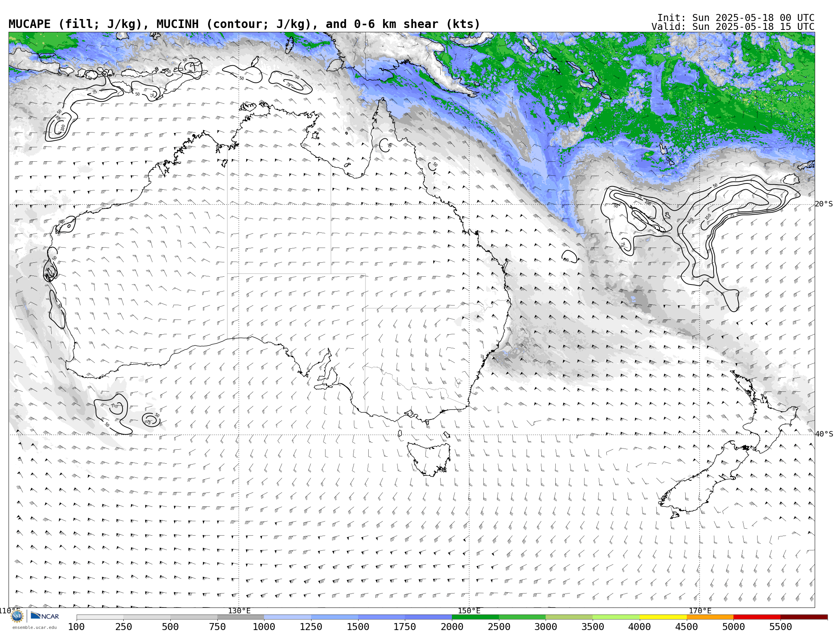Click Tasmania island on the map
Screen dimensions: 840x632
pos(429,459)
